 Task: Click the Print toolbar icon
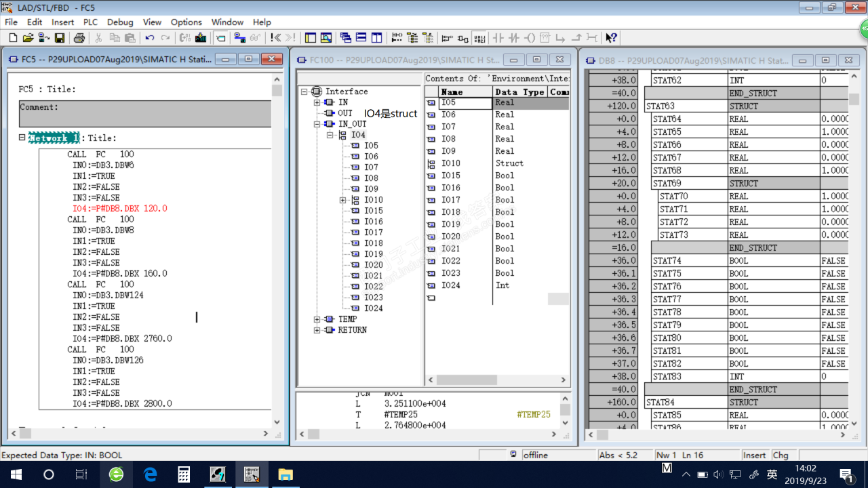(79, 38)
